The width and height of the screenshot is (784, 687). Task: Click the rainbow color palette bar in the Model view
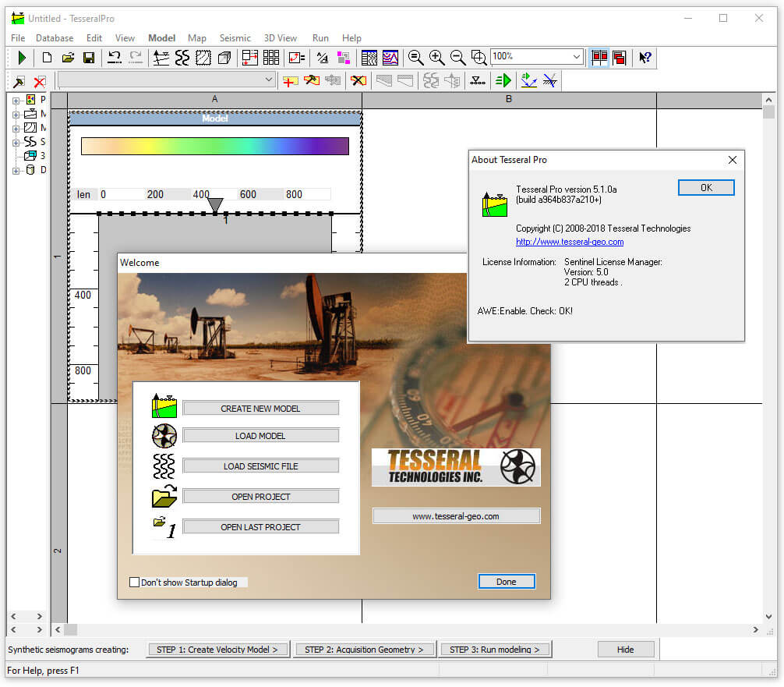(x=214, y=146)
